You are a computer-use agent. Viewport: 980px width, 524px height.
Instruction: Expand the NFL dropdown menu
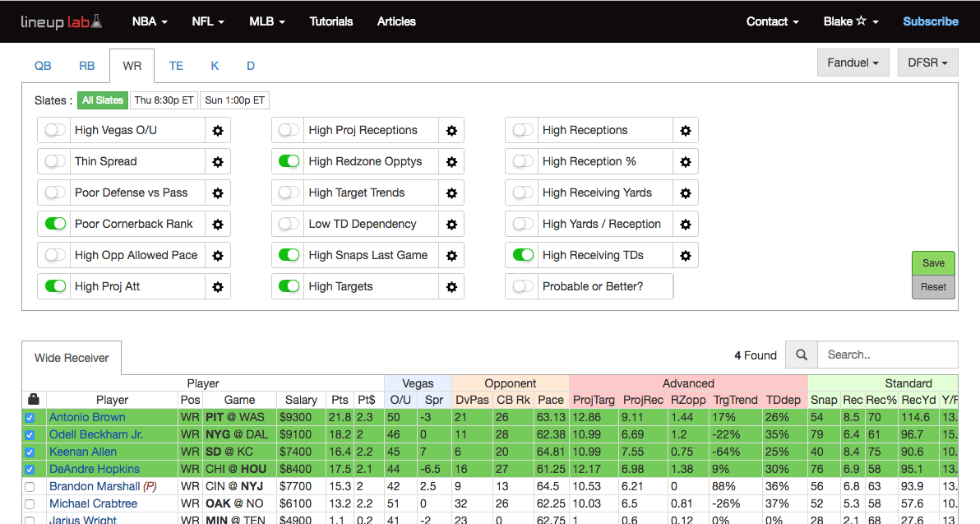[207, 21]
